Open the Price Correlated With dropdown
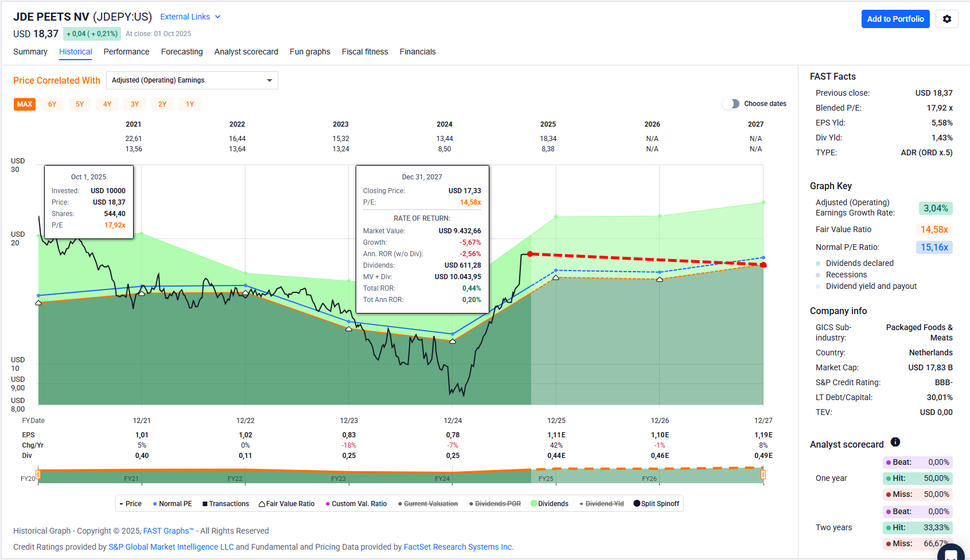The image size is (970, 560). tap(192, 80)
